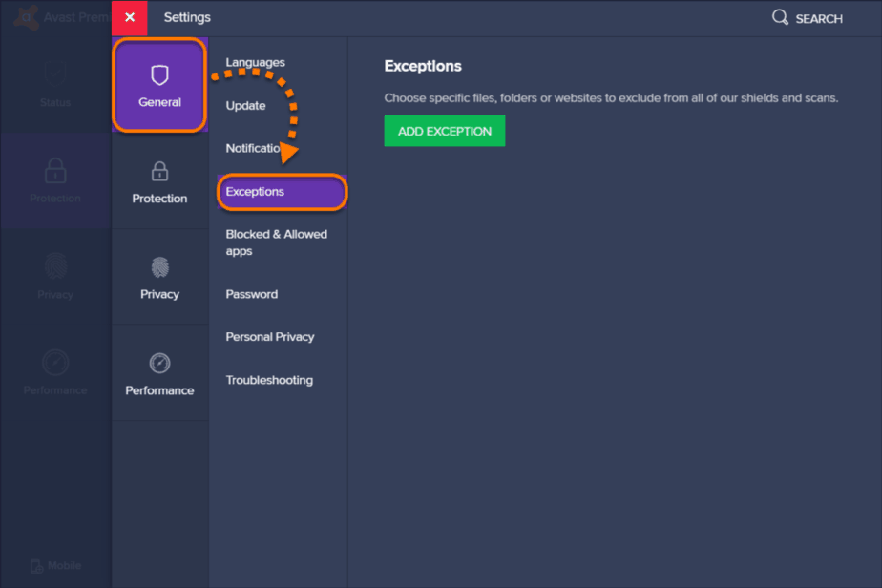882x588 pixels.
Task: Click the General shield icon
Action: [159, 75]
